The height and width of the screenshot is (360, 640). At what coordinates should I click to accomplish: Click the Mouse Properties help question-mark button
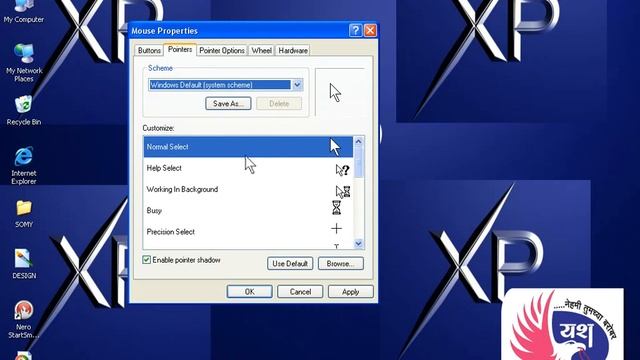[x=356, y=30]
